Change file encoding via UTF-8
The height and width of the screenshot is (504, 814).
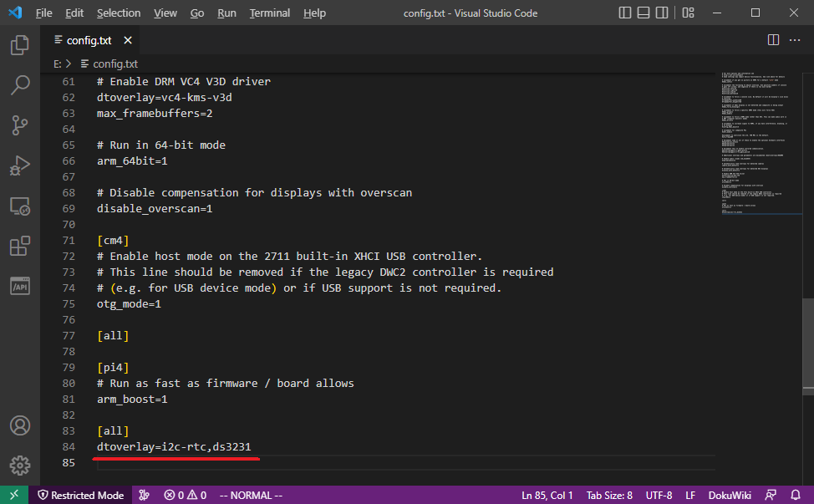coord(659,495)
